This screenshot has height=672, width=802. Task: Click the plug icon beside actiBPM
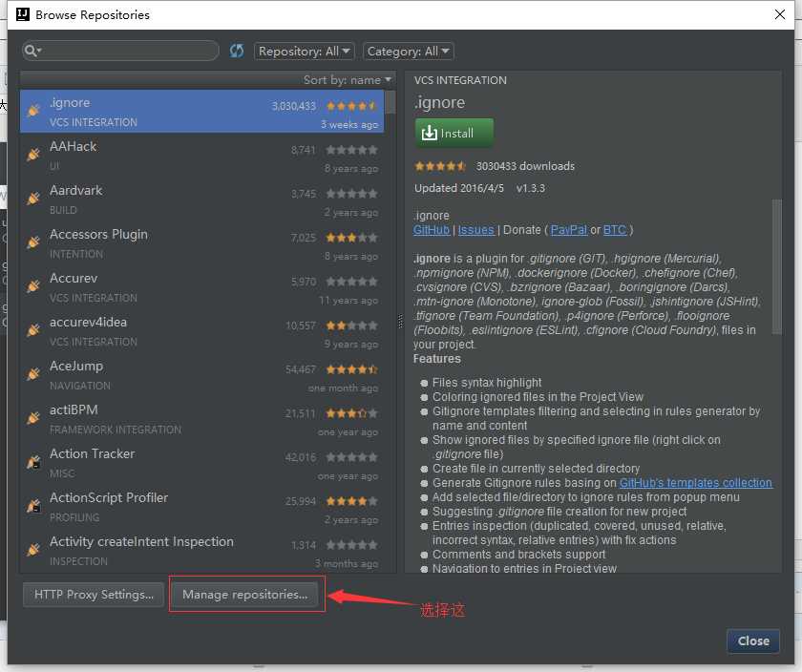pos(33,418)
